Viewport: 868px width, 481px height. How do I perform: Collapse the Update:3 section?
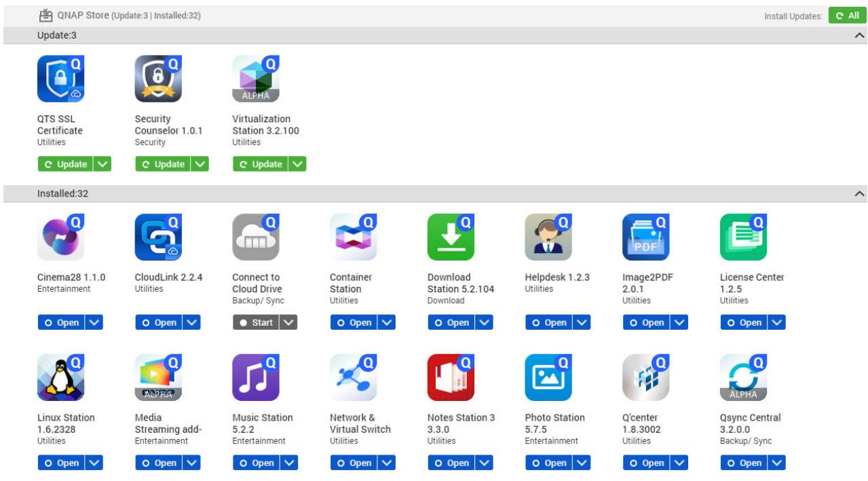click(x=860, y=35)
